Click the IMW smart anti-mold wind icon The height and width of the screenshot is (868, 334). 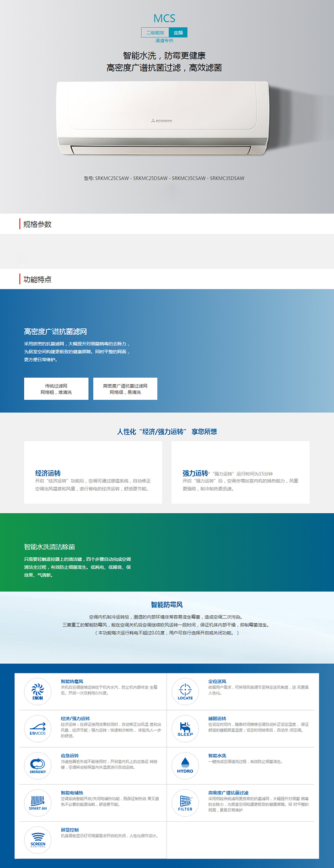(38, 691)
